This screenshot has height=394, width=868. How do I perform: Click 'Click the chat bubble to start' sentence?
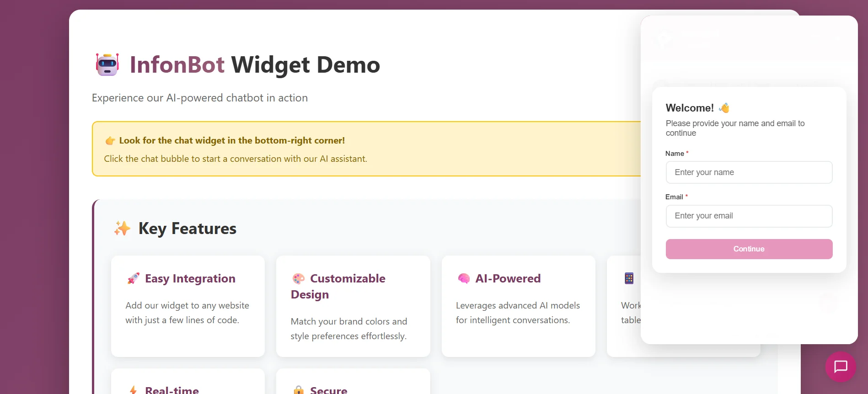click(x=236, y=159)
